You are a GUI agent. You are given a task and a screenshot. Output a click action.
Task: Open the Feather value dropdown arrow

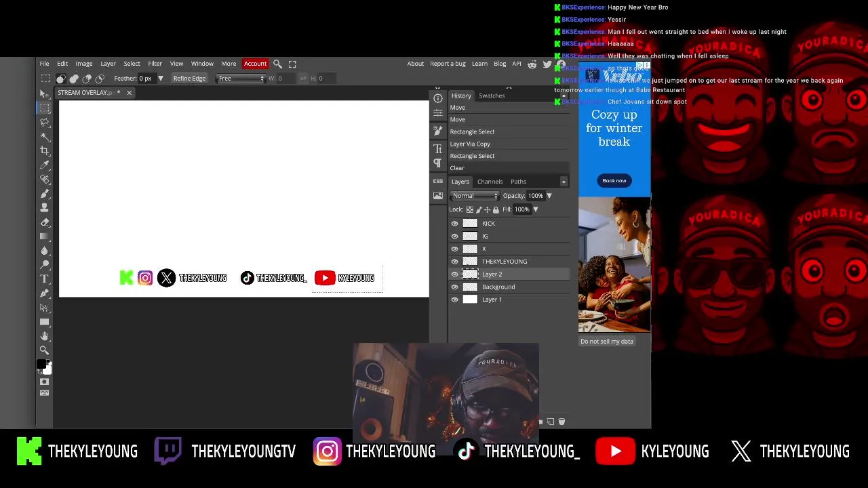tap(161, 79)
